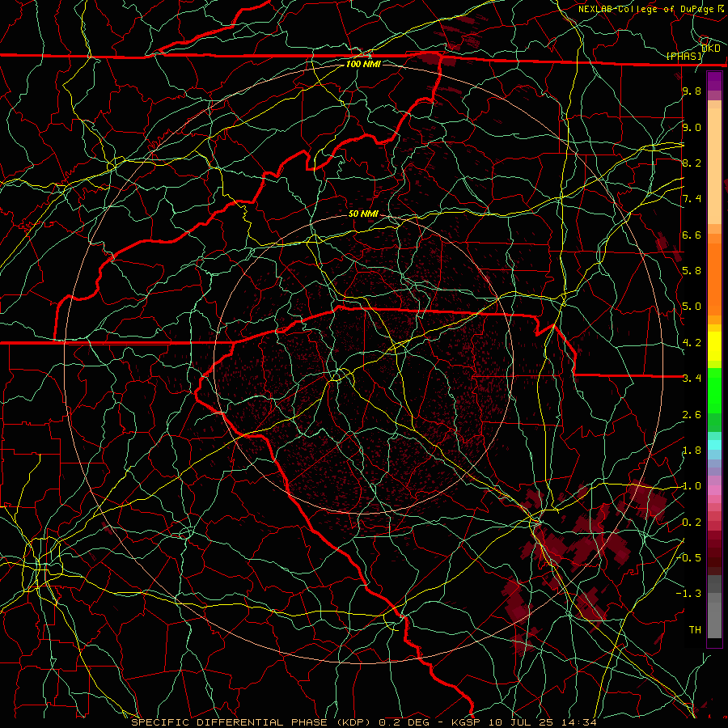
Task: Click the 100 NMI range ring label
Action: (363, 64)
